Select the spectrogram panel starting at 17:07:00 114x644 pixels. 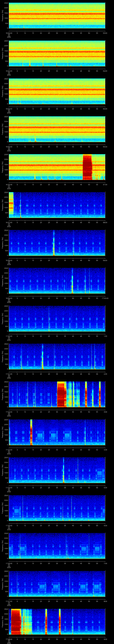57,584
